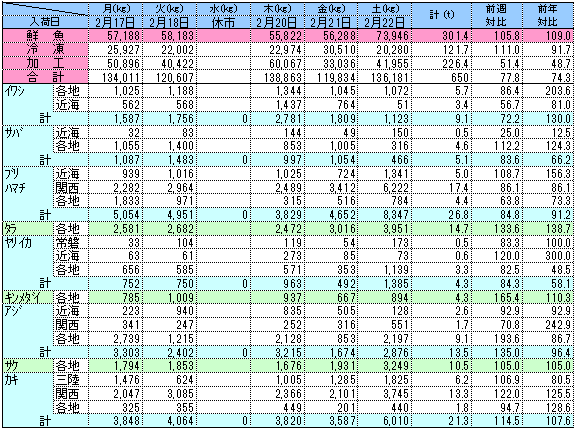Select the 加工 category cell
Screen dimensions: 576x430
(x=45, y=63)
